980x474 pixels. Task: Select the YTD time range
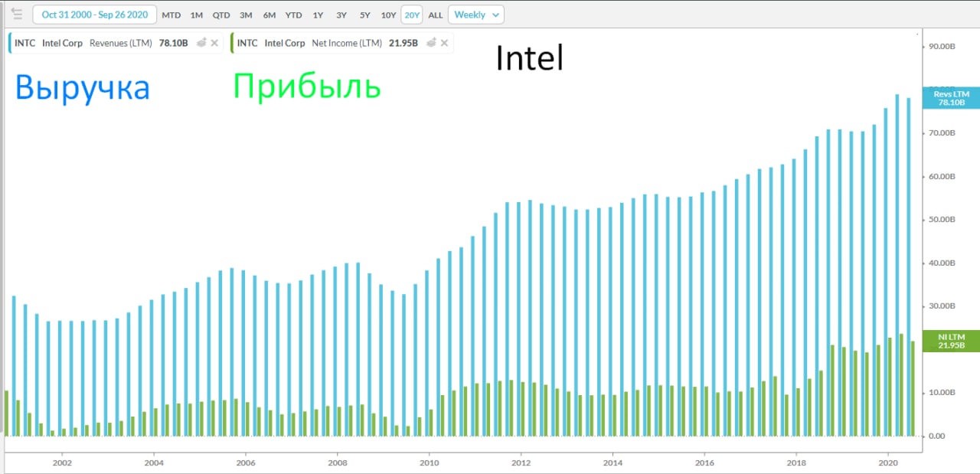[293, 15]
